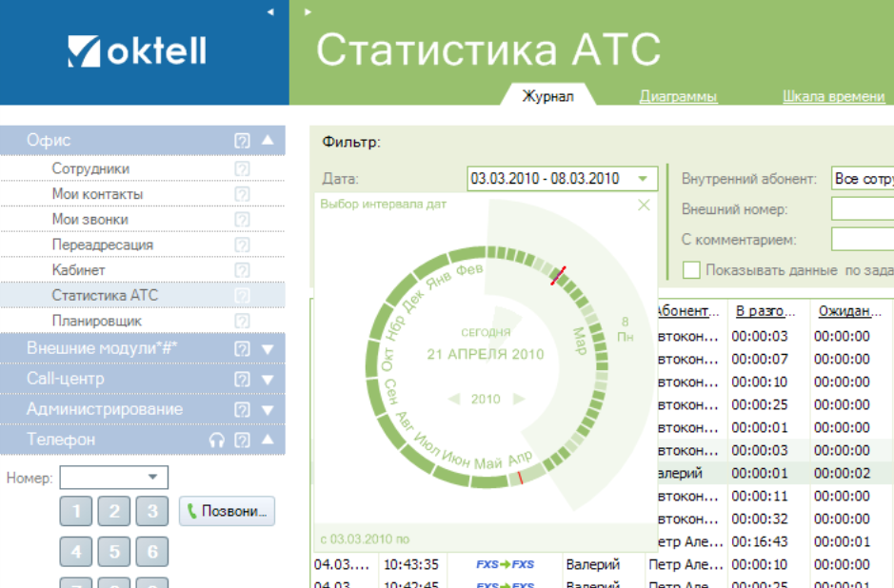Screen dimensions: 894x588
Task: Switch to the Диаграммы tab
Action: (x=678, y=96)
